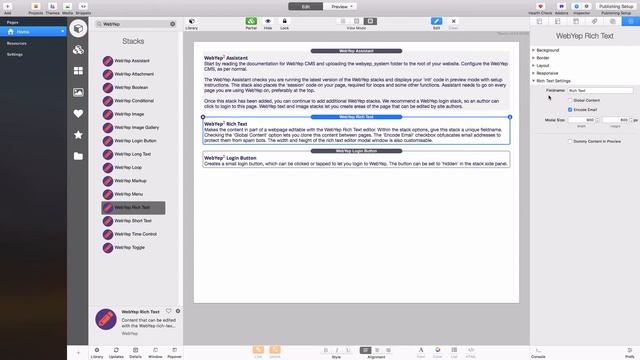The height and width of the screenshot is (360, 640).
Task: Uncheck the Encode Email checkbox
Action: [x=570, y=110]
